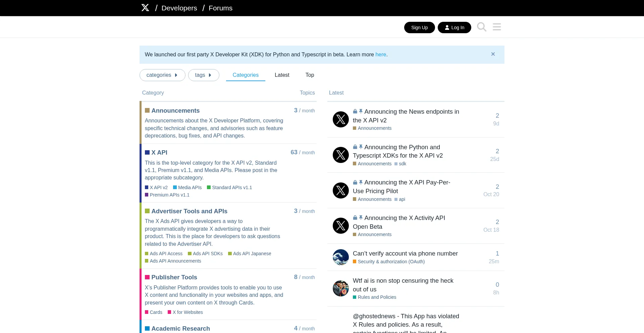This screenshot has height=333, width=644.
Task: Click '63 / month' topic count for X API
Action: click(x=303, y=152)
